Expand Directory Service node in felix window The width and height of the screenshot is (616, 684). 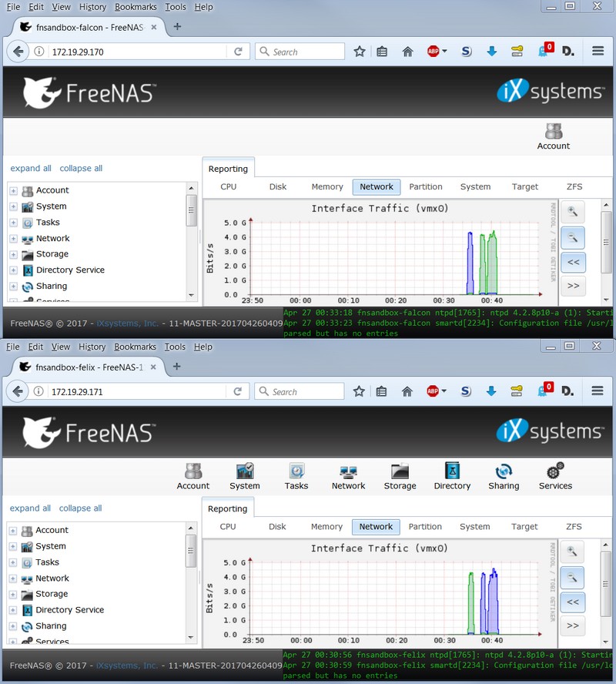pos(13,610)
